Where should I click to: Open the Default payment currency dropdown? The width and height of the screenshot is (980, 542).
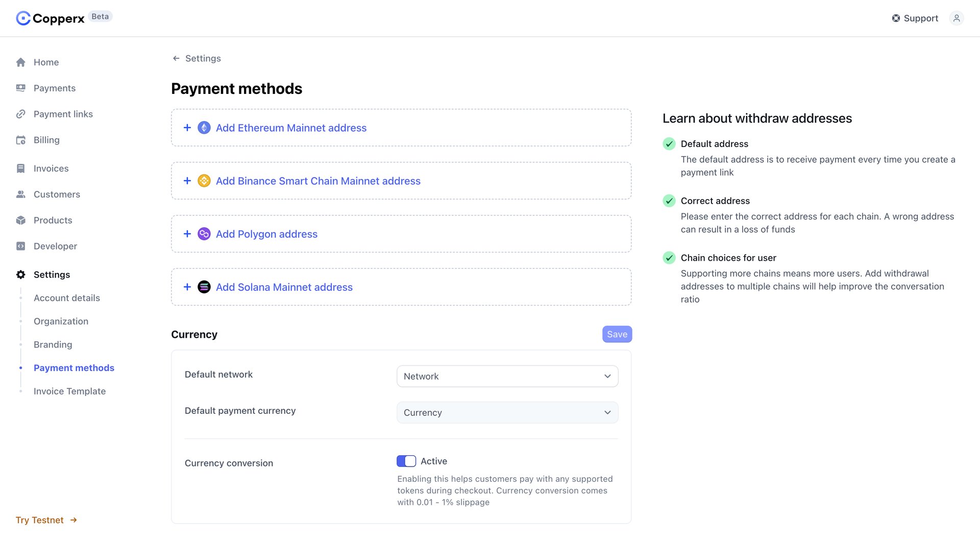[x=507, y=412]
